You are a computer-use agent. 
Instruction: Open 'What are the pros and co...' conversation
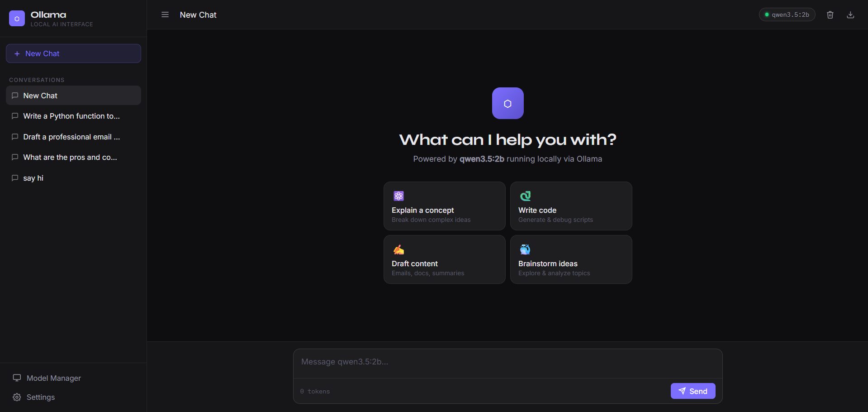tap(73, 157)
